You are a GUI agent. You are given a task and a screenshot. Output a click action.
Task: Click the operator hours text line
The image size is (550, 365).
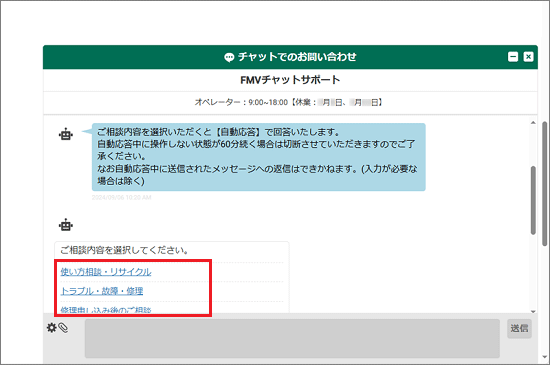(289, 102)
